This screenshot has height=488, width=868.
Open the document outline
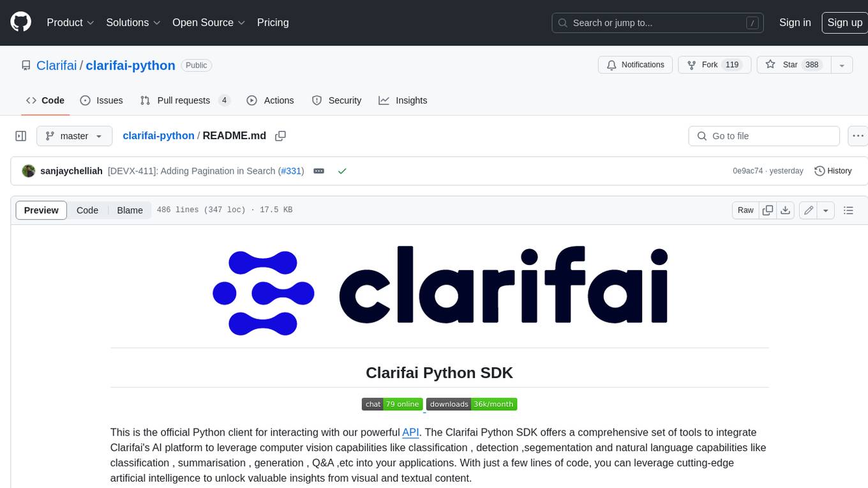click(848, 210)
